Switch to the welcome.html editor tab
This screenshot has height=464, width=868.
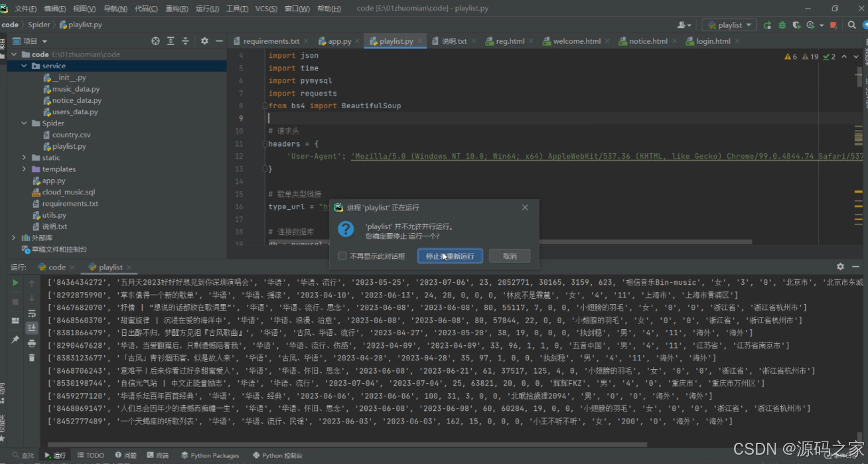(x=576, y=41)
